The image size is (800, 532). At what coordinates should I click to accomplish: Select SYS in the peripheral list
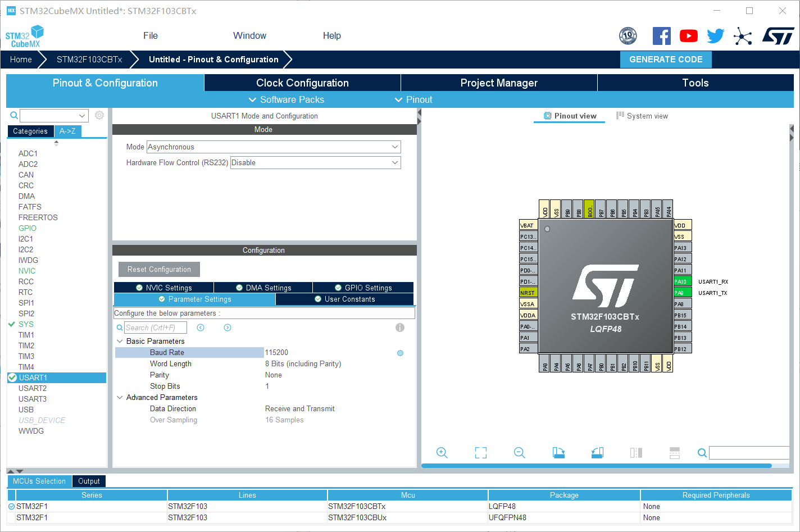click(26, 324)
